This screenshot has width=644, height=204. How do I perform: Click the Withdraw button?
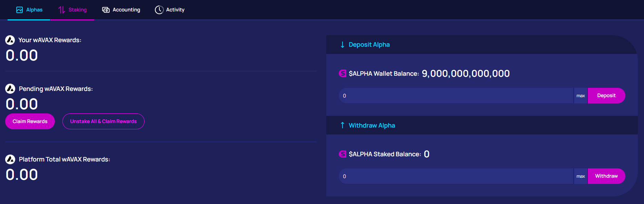pos(606,176)
